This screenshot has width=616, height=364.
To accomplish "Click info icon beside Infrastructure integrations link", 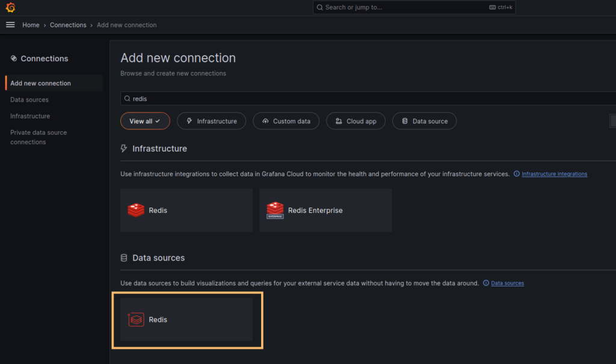I will click(x=517, y=174).
